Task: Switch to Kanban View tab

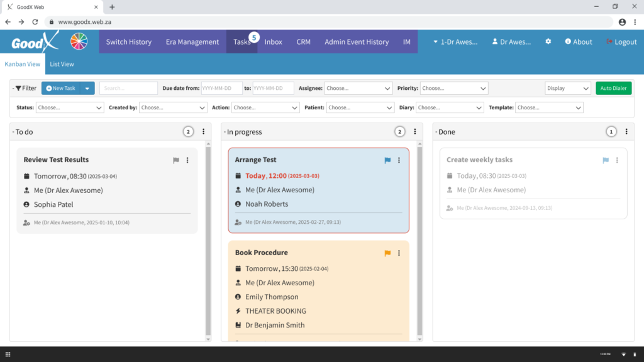Action: pyautogui.click(x=23, y=64)
